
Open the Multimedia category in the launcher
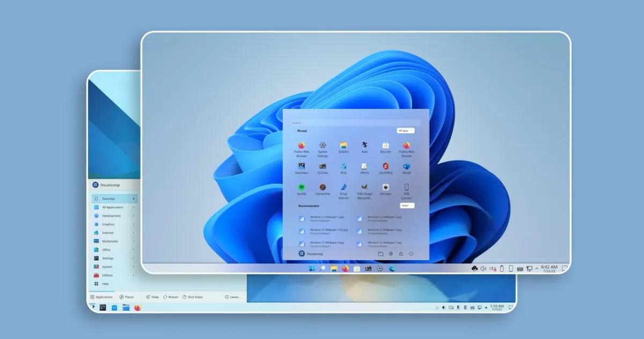click(x=114, y=241)
